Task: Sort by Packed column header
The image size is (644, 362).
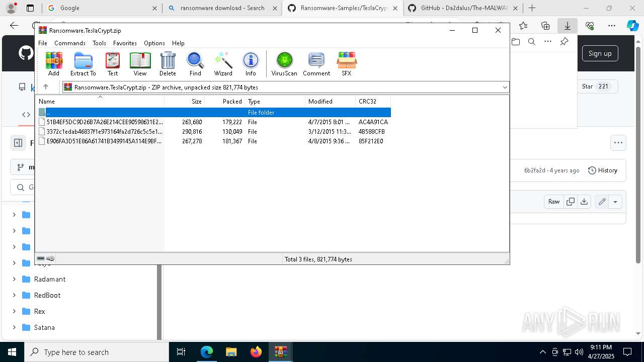Action: (224, 101)
